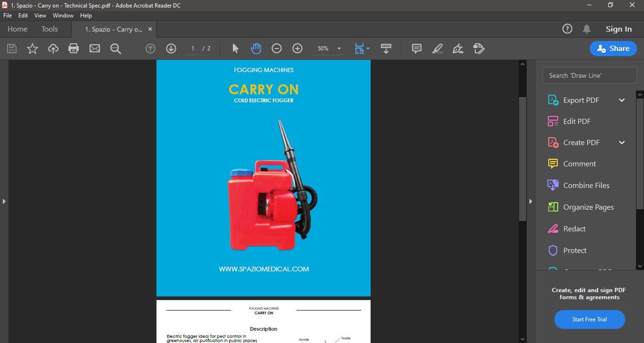This screenshot has height=343, width=644.
Task: Open the 50% zoom level dropdown
Action: pyautogui.click(x=339, y=49)
